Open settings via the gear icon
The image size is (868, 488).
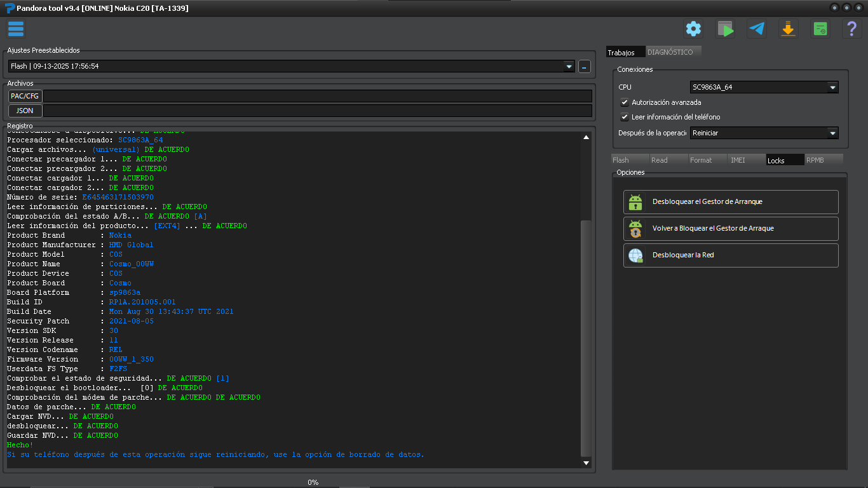[693, 29]
